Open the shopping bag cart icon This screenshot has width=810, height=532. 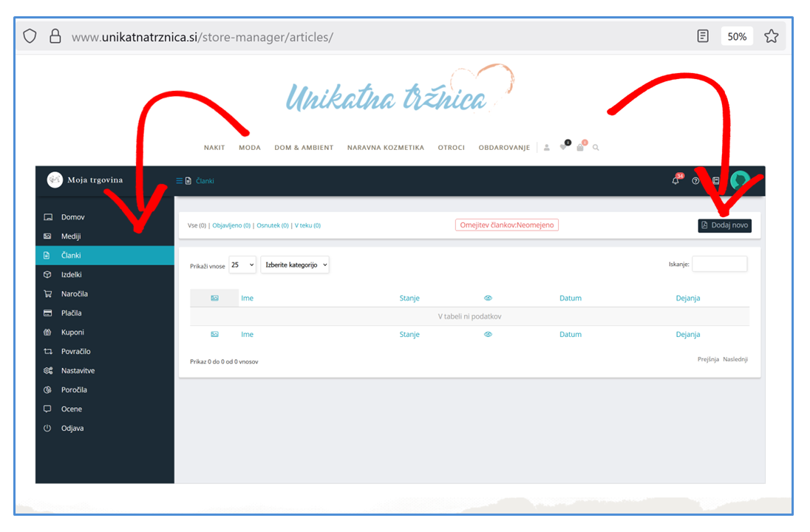pos(580,147)
